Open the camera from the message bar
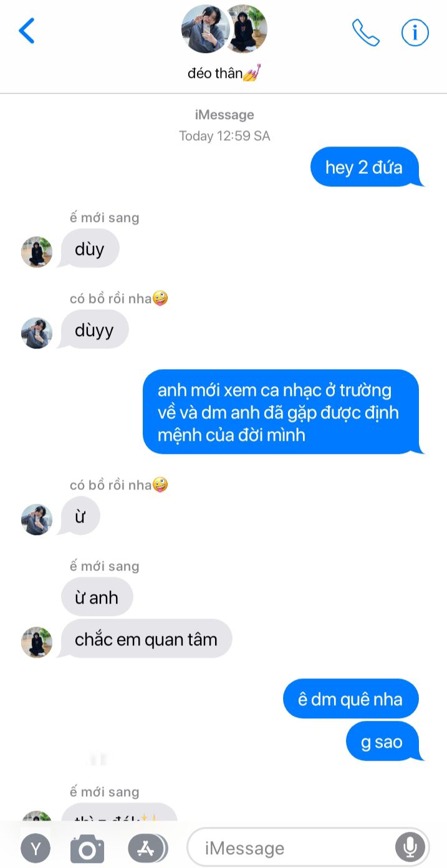Image resolution: width=447 pixels, height=868 pixels. coord(87,849)
